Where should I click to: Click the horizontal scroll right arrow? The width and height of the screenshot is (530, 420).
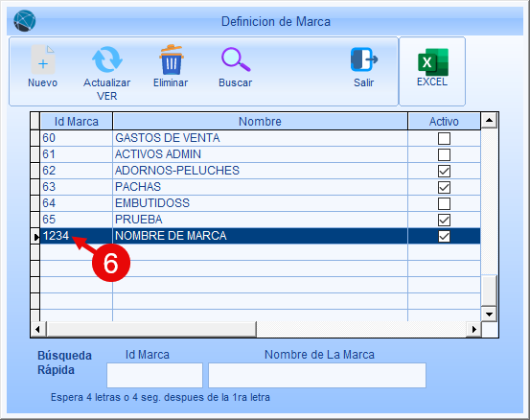tap(473, 329)
